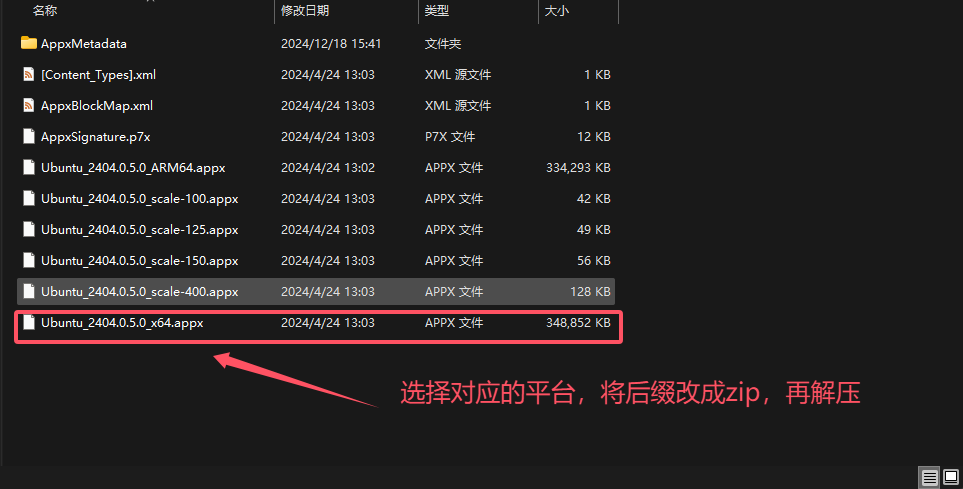Click the scale-400 appx file icon

pos(28,291)
